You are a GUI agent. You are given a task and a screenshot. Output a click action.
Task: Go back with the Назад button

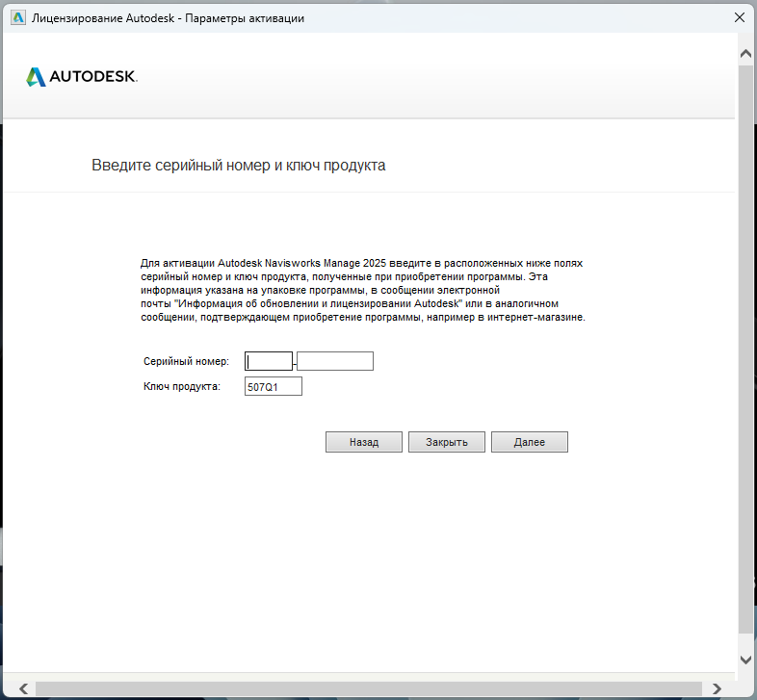[x=364, y=442]
